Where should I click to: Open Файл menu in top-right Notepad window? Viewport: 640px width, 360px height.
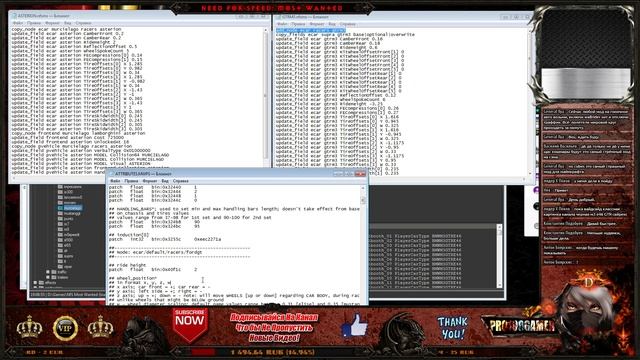282,24
